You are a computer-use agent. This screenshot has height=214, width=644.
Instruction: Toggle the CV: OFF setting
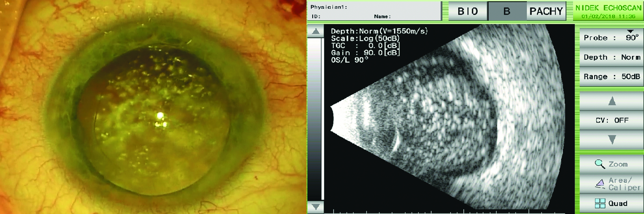612,120
